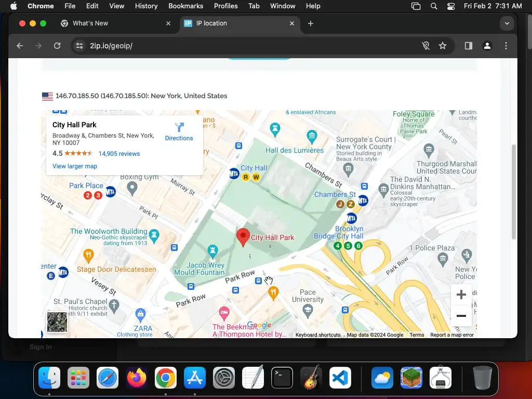
Task: Switch to satellite view thumbnail on map
Action: (57, 322)
